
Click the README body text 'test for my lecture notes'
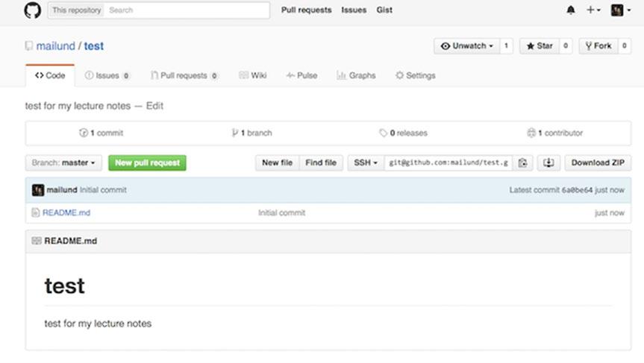click(x=98, y=323)
